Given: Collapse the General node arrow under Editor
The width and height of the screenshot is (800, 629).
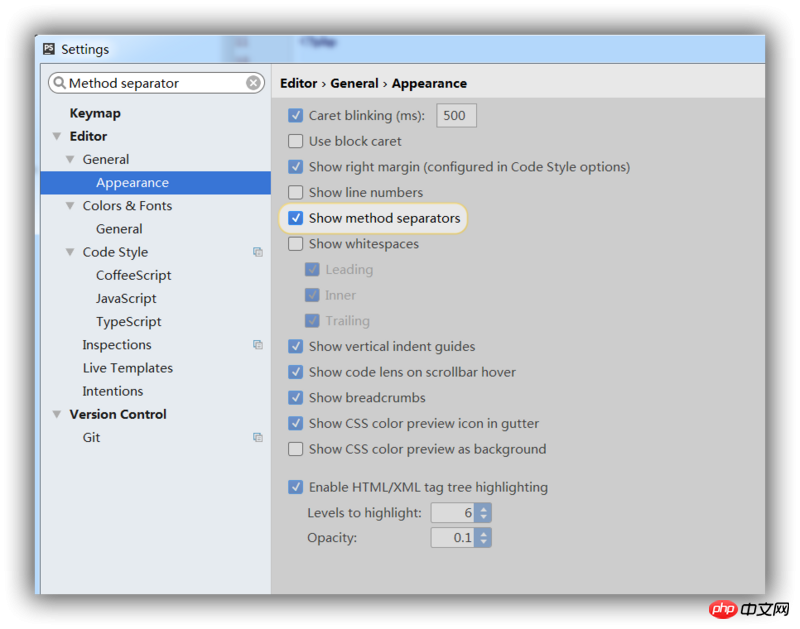Looking at the screenshot, I should pyautogui.click(x=70, y=160).
